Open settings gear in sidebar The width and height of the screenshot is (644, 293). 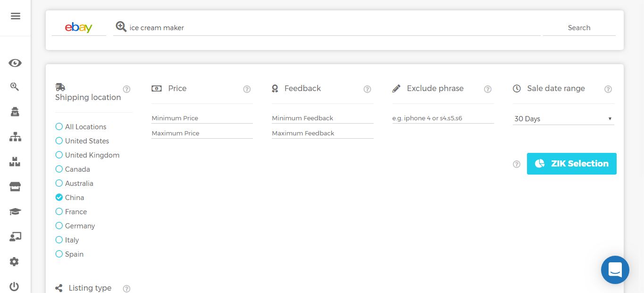[x=15, y=261]
